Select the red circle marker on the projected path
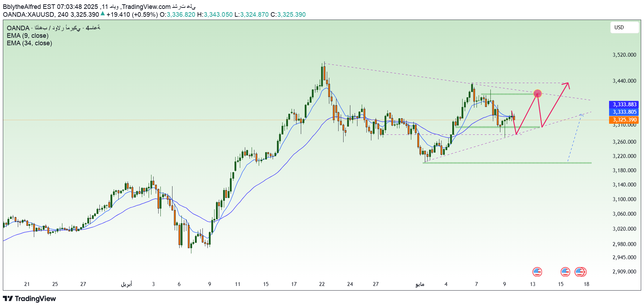 [537, 94]
